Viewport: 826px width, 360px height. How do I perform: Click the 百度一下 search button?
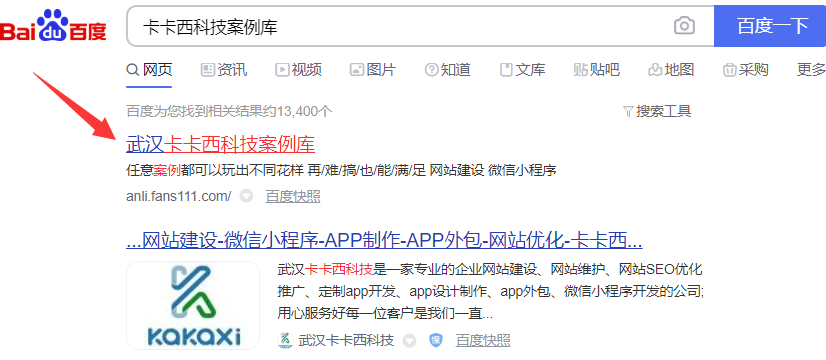[771, 26]
